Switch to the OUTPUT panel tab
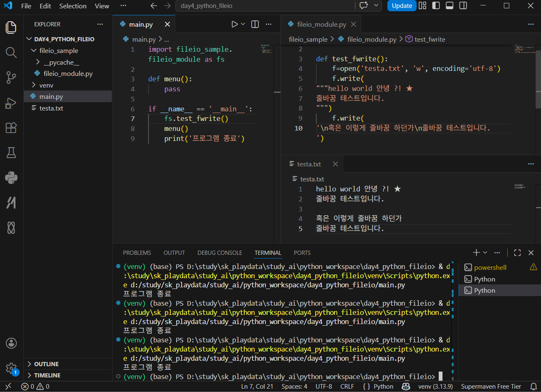Screen dimensions: 541x392 174,253
